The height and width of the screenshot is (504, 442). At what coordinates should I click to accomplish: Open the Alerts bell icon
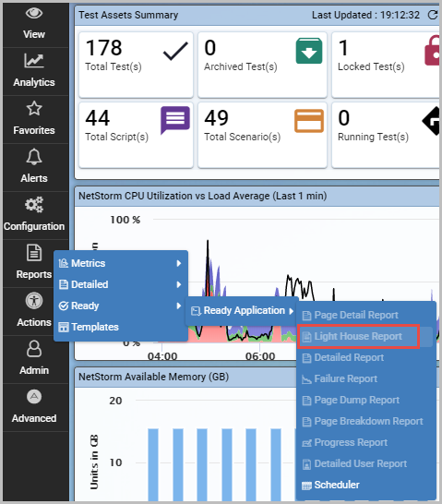click(34, 157)
